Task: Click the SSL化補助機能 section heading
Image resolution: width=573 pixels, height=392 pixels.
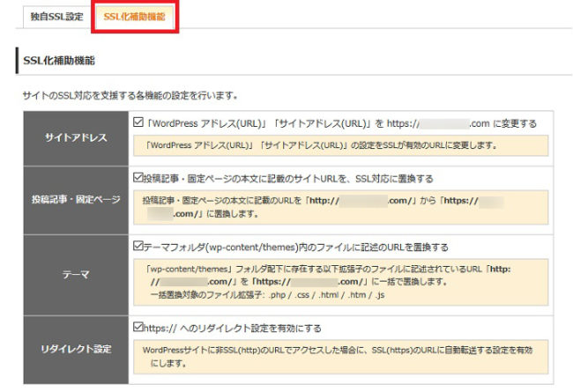Action: coord(59,61)
